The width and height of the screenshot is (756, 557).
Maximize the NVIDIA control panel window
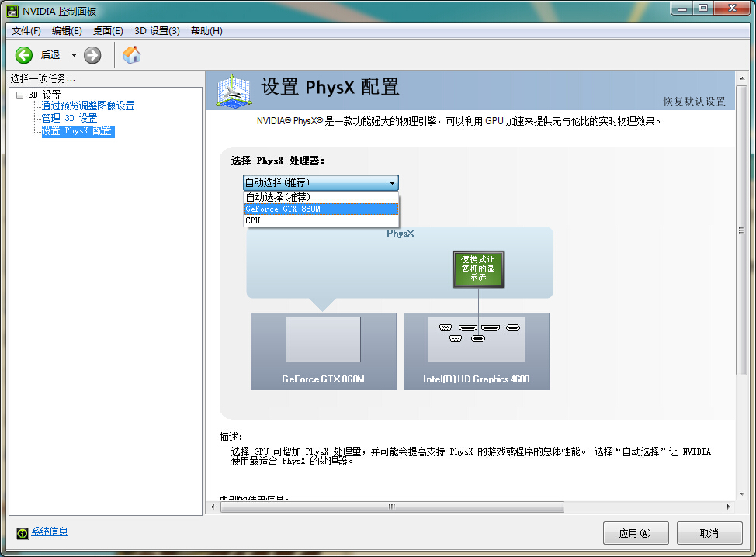pos(703,9)
